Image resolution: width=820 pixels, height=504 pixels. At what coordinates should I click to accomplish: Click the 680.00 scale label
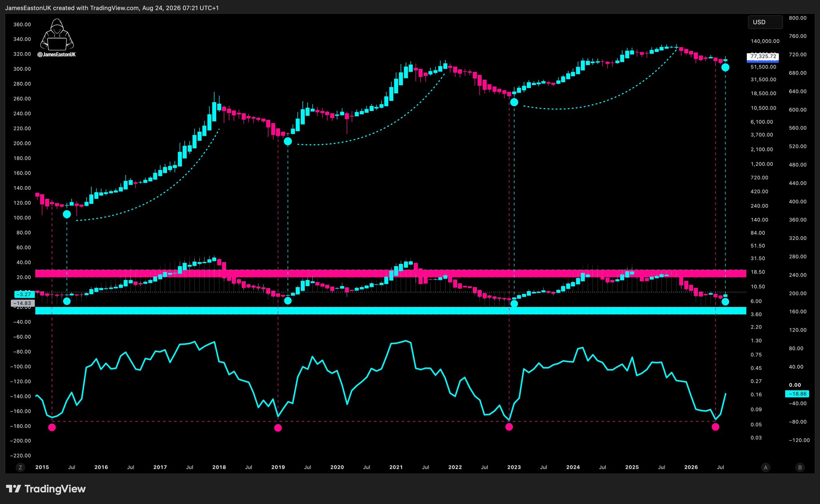pos(798,73)
